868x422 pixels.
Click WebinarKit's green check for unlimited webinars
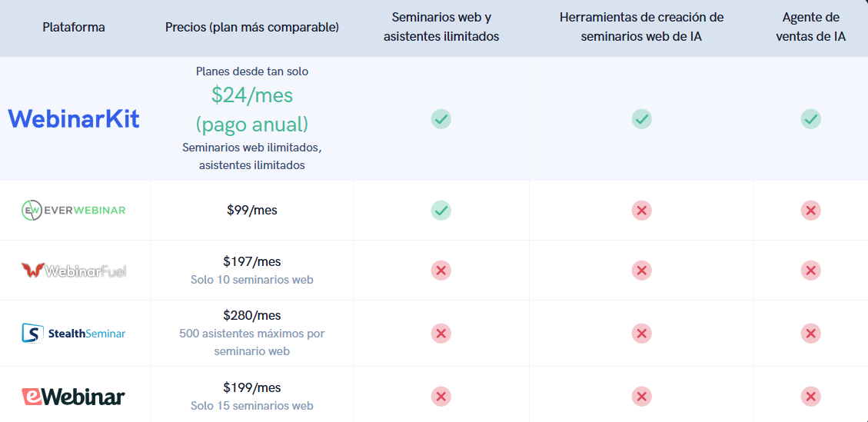click(441, 118)
